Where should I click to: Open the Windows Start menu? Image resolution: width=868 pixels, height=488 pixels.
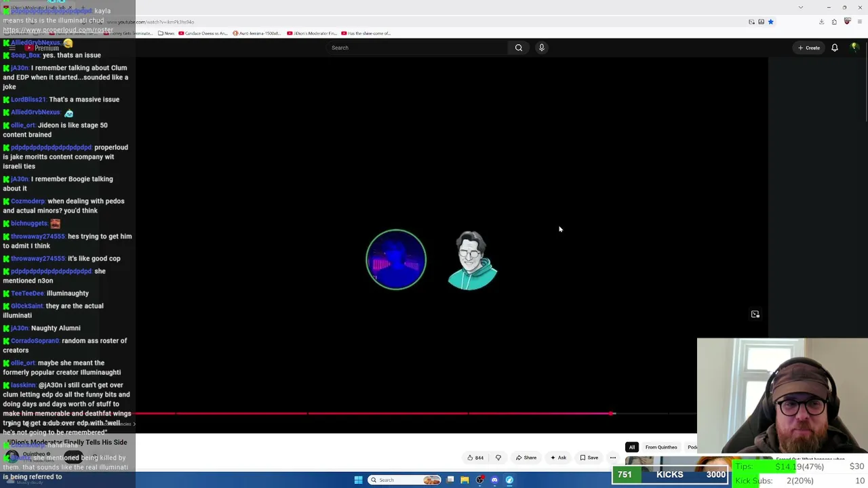click(358, 480)
